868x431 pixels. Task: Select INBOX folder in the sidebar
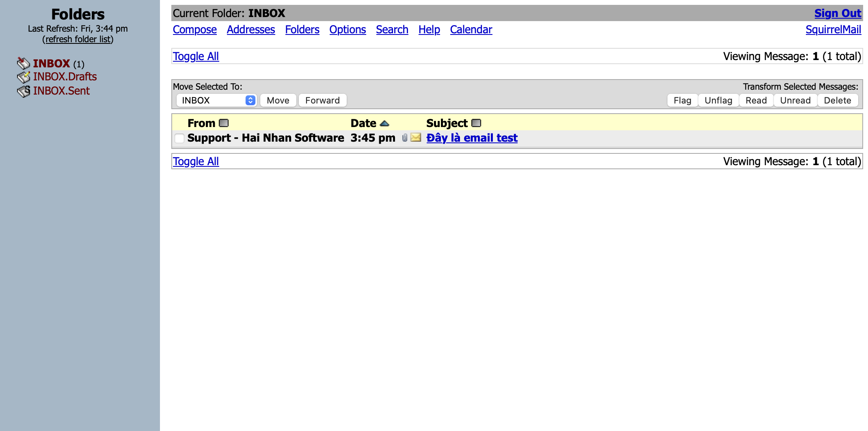(52, 63)
